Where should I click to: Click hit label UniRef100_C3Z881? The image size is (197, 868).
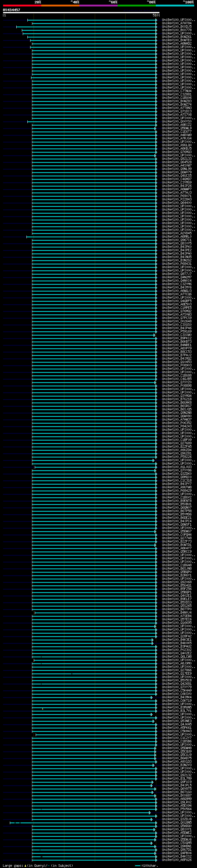click(176, 94)
